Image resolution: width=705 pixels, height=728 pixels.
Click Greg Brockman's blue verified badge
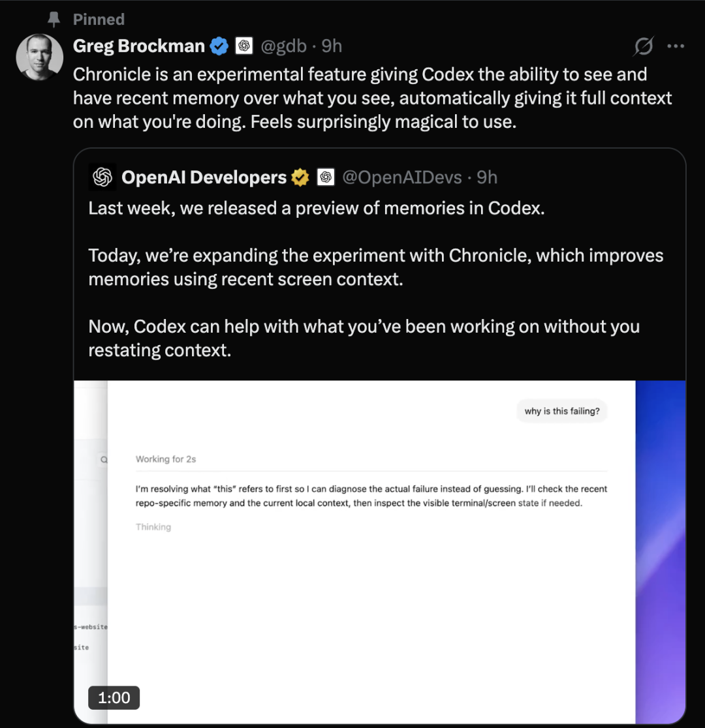219,46
